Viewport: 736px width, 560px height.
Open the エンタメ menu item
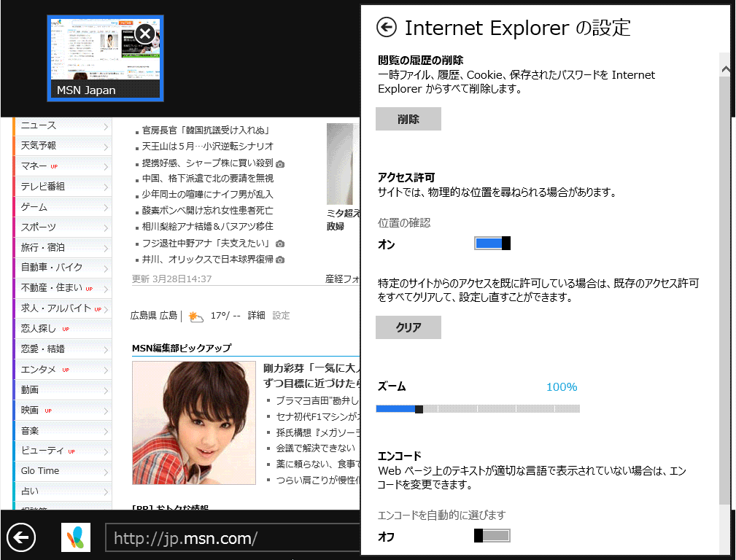63,370
